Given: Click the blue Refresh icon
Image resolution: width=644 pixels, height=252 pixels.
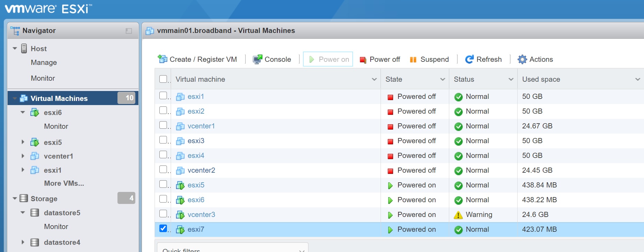Looking at the screenshot, I should click(x=469, y=59).
